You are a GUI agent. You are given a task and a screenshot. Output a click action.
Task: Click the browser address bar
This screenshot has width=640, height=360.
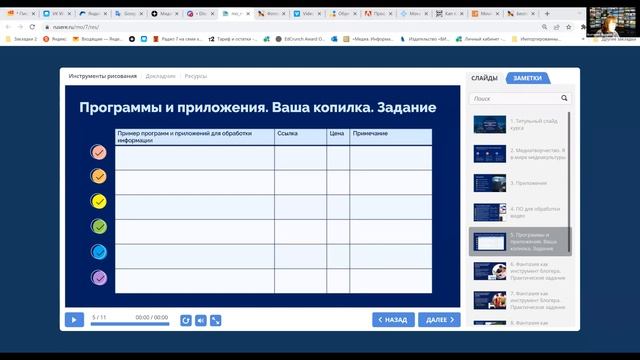tap(286, 27)
